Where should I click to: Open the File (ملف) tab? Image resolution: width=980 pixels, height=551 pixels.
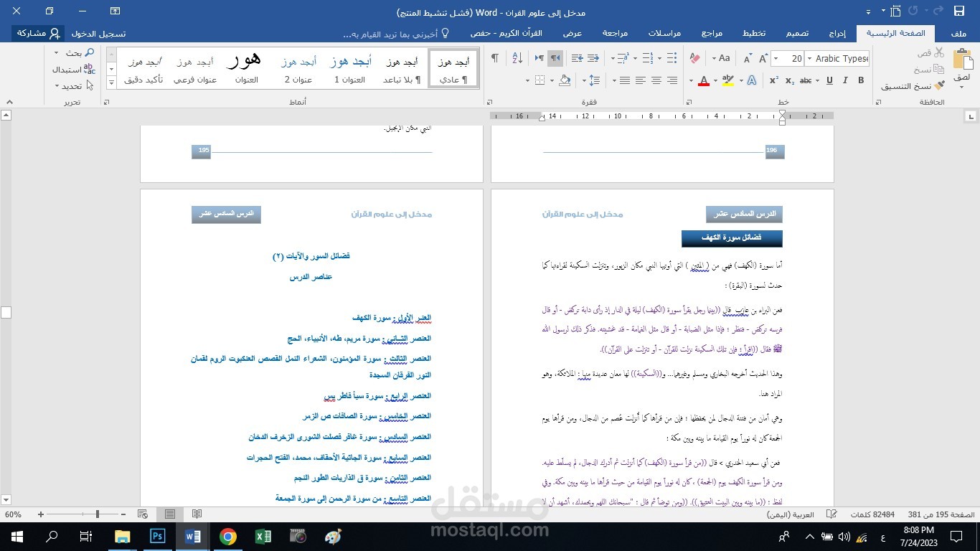(x=958, y=34)
